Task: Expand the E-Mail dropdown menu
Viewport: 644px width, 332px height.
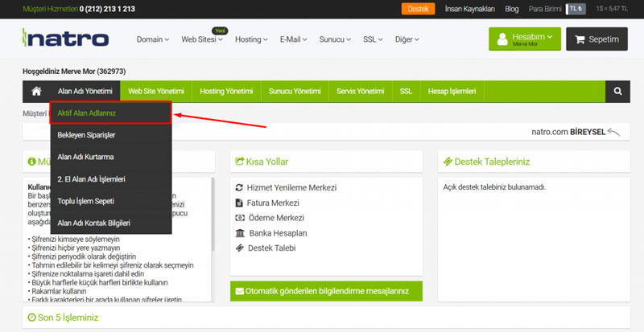Action: coord(293,39)
